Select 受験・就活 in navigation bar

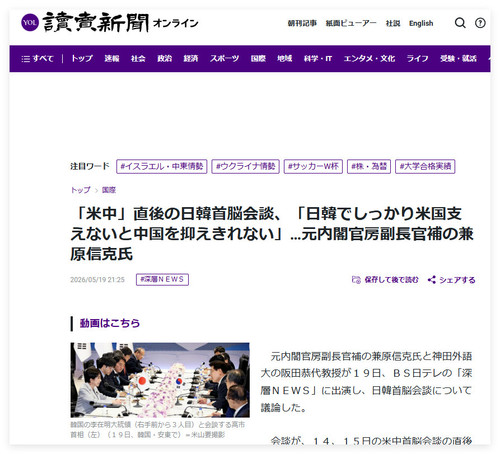[458, 59]
